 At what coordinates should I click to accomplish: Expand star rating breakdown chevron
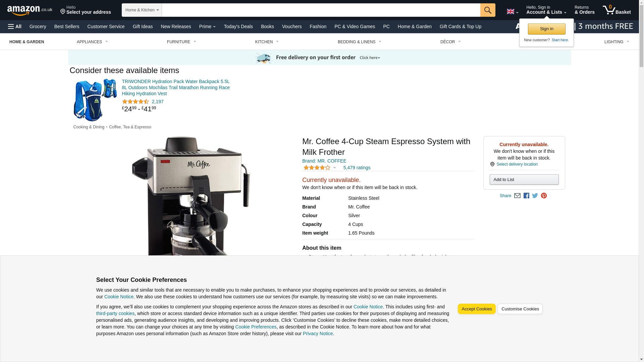pyautogui.click(x=334, y=168)
